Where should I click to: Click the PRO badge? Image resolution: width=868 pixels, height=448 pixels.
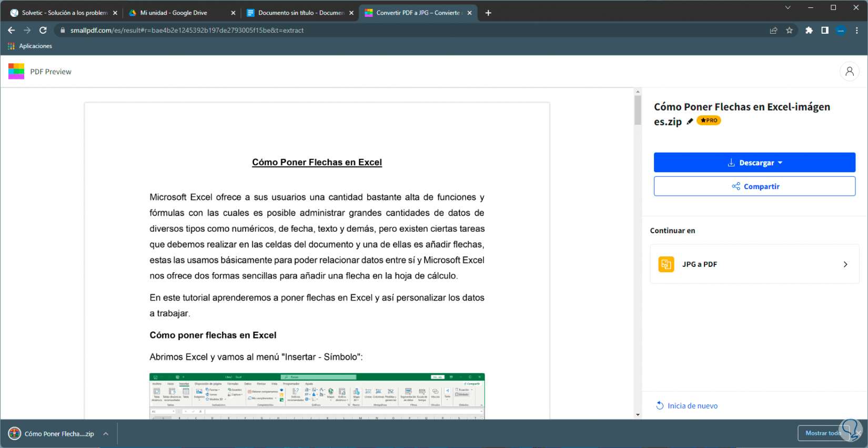(x=709, y=121)
